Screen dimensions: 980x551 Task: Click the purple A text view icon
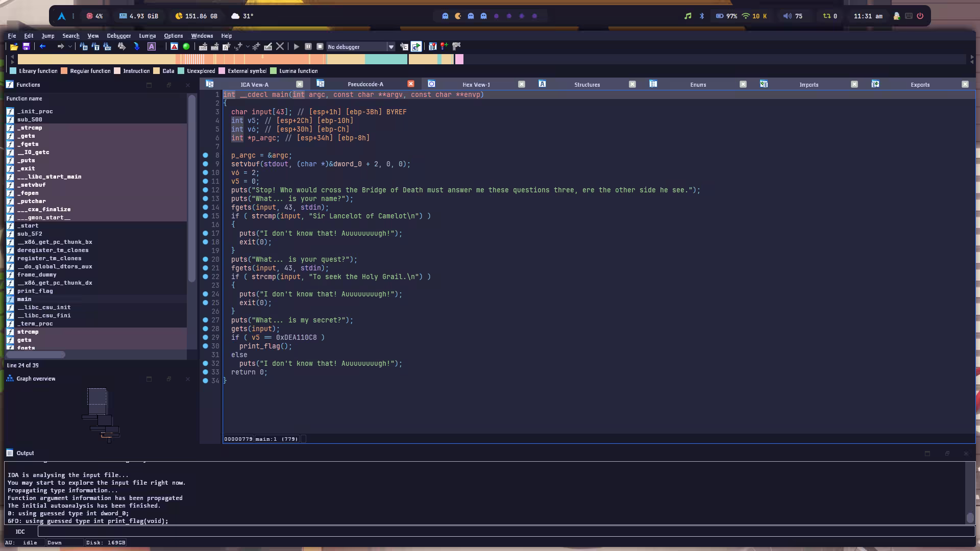(152, 46)
